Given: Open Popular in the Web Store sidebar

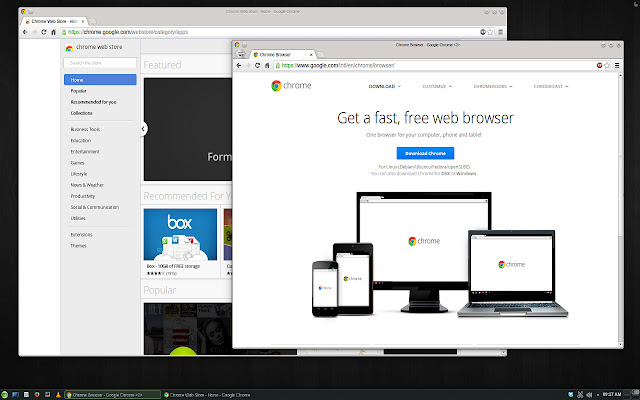Looking at the screenshot, I should (78, 91).
